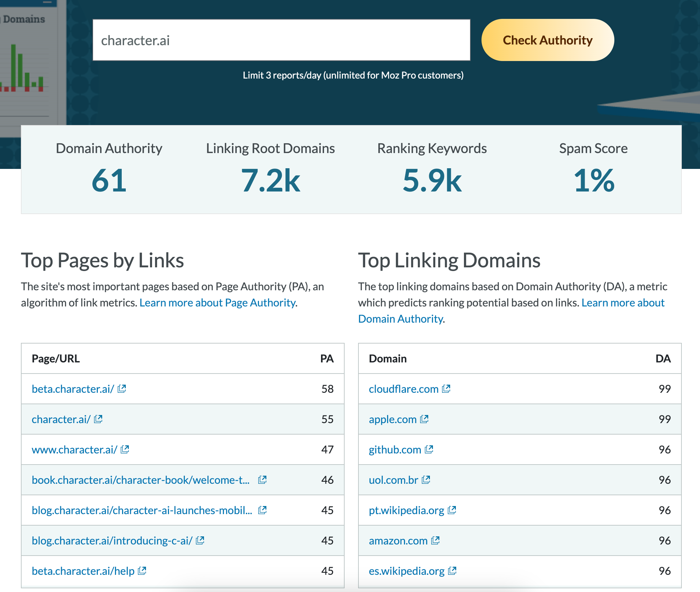
Task: Open external icon next to pt.wikipedia.org
Action: click(452, 510)
